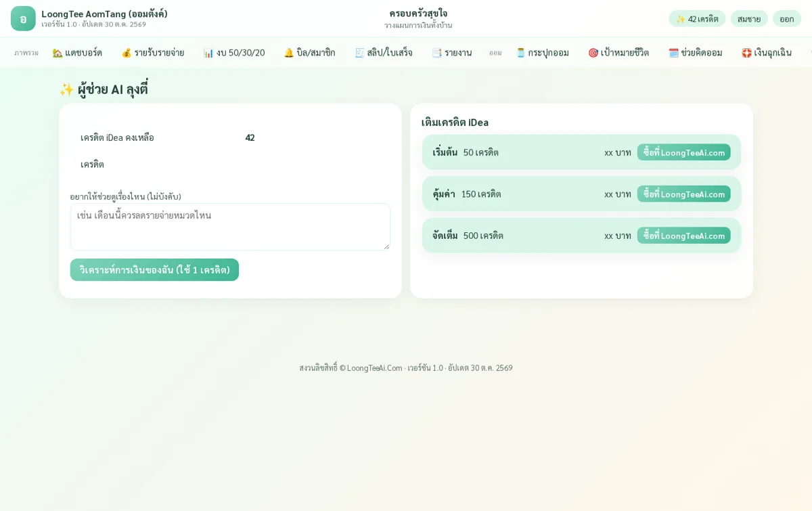Click the "42 เครดิต" credit pill in header
The height and width of the screenshot is (511, 812).
click(697, 18)
